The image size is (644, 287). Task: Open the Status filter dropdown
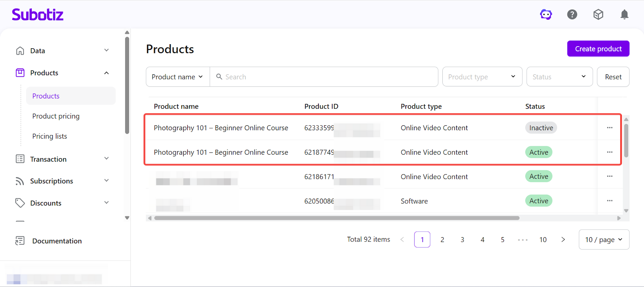coord(559,77)
